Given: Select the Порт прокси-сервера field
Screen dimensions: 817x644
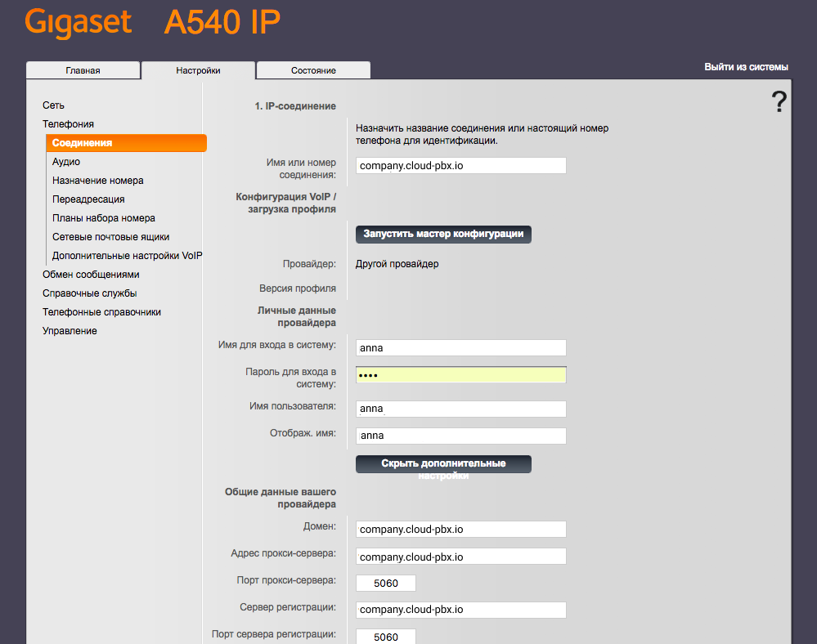Looking at the screenshot, I should 386,584.
